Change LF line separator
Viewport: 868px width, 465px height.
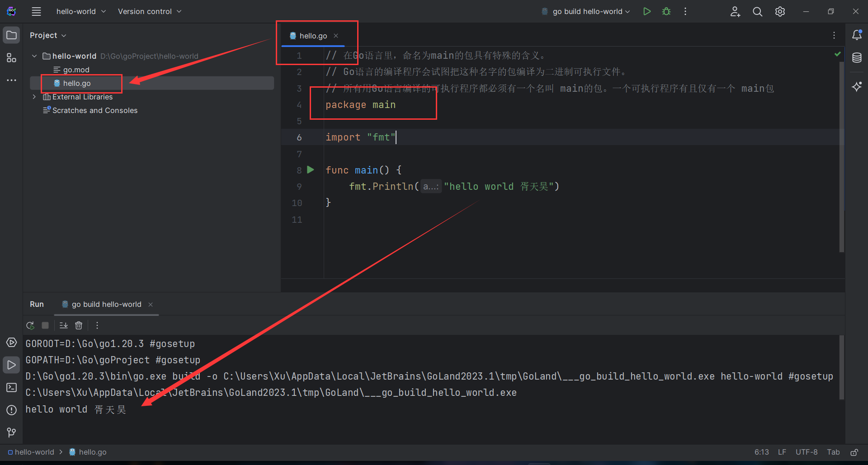[782, 452]
